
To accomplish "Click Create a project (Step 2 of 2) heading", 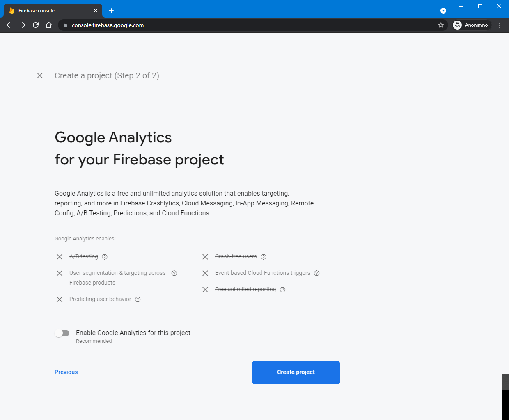I will [107, 75].
